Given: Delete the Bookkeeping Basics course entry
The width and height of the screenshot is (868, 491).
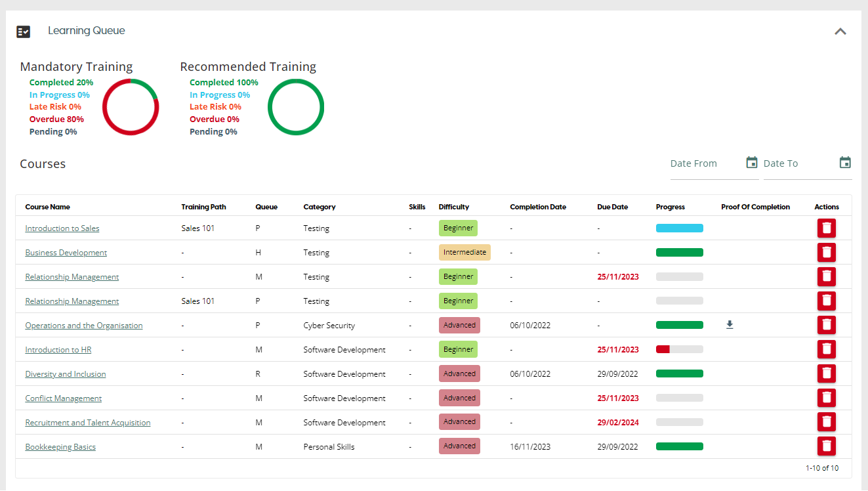Looking at the screenshot, I should coord(826,446).
